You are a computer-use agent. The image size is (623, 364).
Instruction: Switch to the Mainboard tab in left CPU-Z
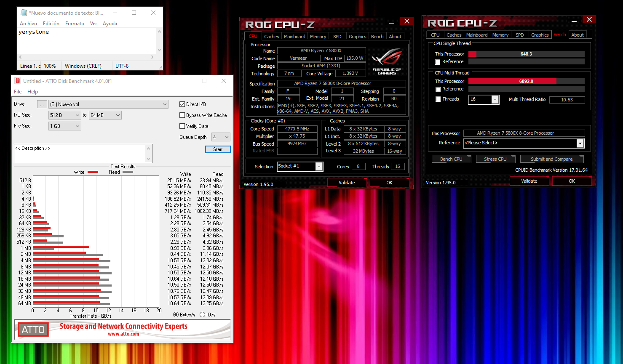[294, 37]
